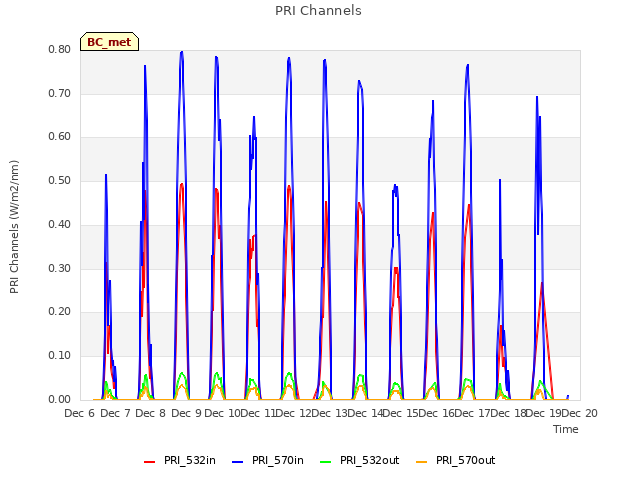This screenshot has height=480, width=640.
Task: Click the blue PRI_570in legend swatch
Action: pyautogui.click(x=238, y=462)
